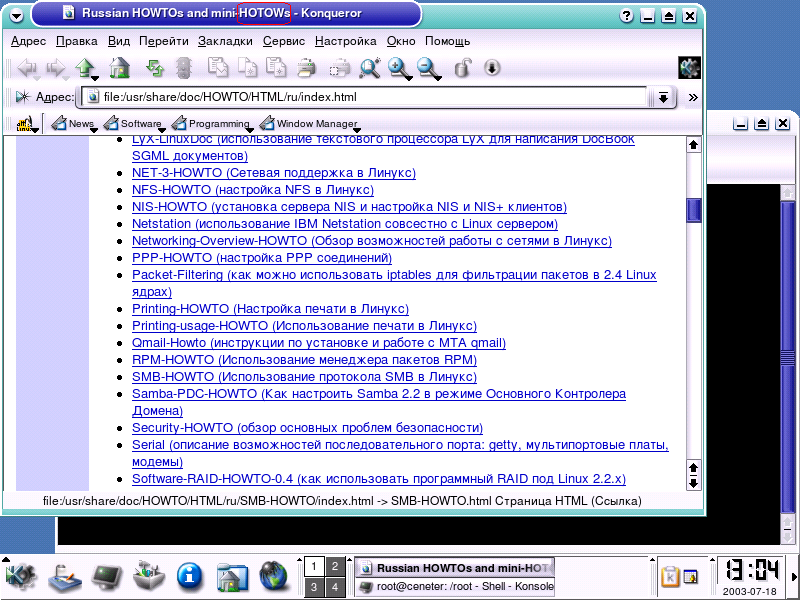Decrease font size with the minus magnifier
800x600 pixels.
(429, 68)
